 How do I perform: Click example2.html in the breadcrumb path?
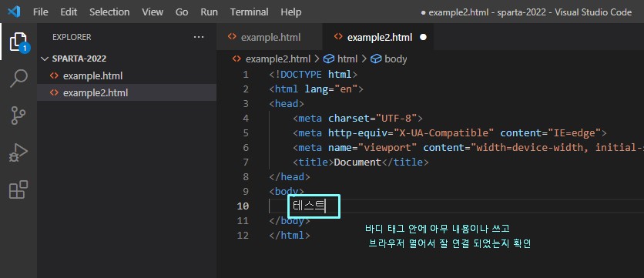[x=277, y=59]
